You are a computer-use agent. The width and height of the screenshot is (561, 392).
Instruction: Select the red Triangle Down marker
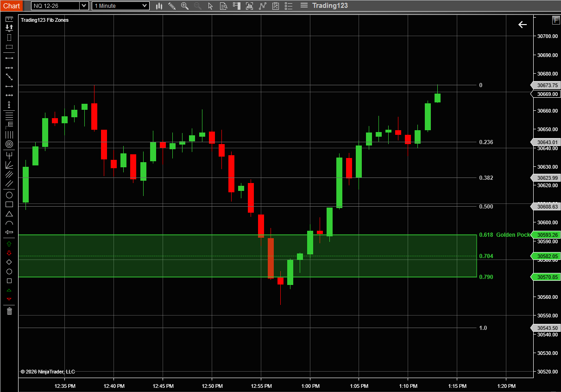click(x=9, y=299)
